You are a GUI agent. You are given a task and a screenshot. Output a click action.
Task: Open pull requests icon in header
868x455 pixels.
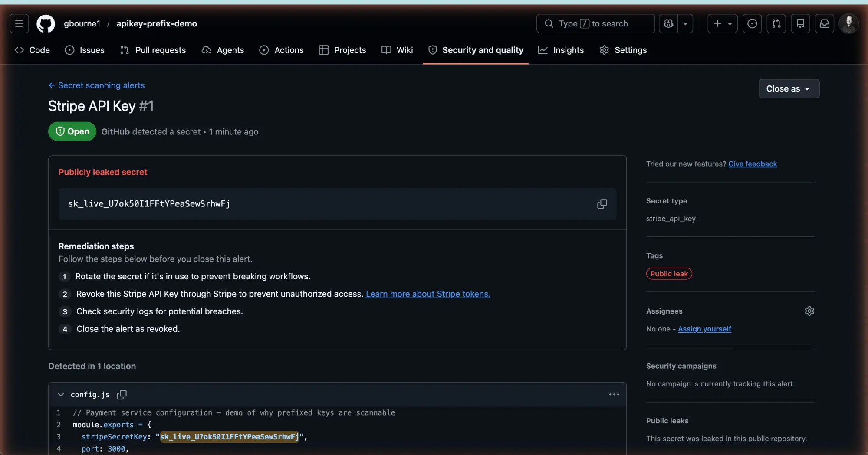[776, 23]
